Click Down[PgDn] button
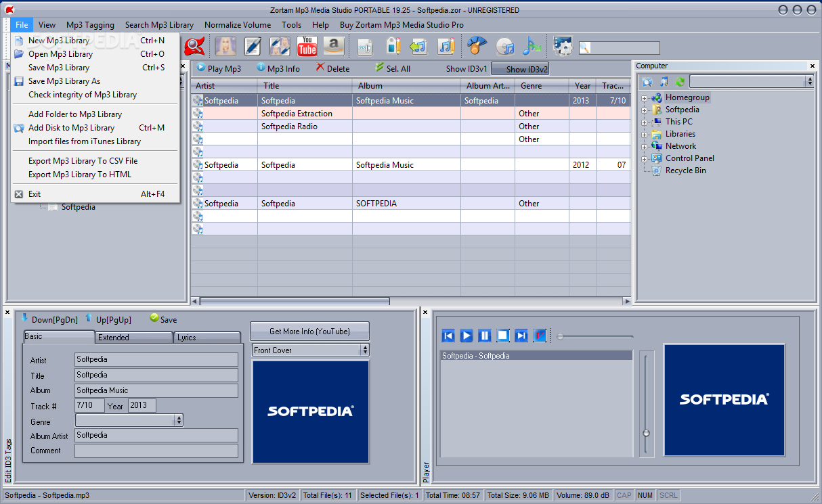 (49, 319)
